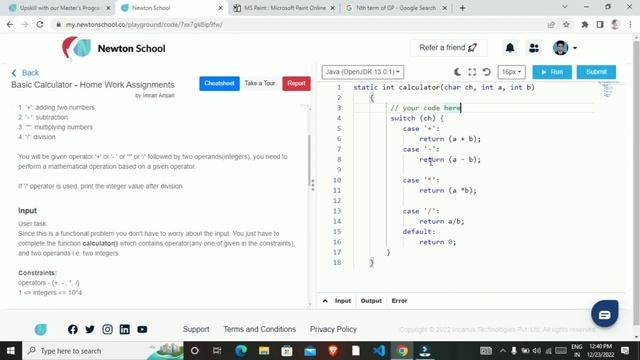Share this page icon in address bar
Viewport: 640px width, 360px height.
click(551, 24)
